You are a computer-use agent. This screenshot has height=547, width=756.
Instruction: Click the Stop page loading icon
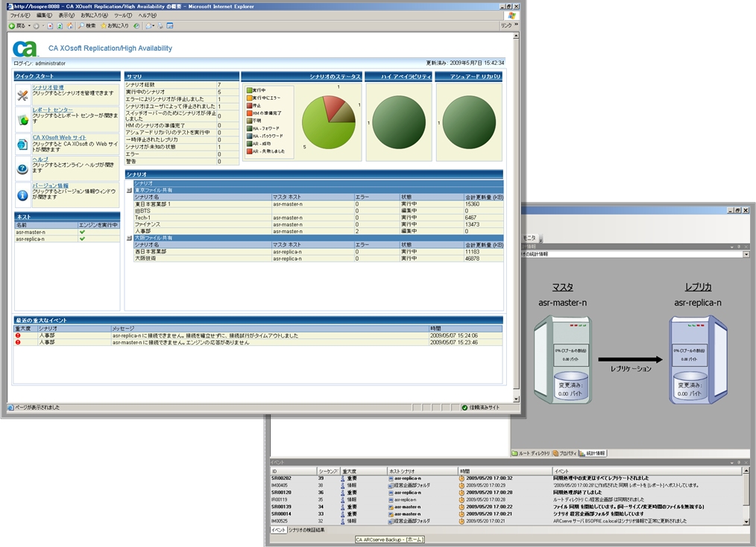[x=50, y=26]
